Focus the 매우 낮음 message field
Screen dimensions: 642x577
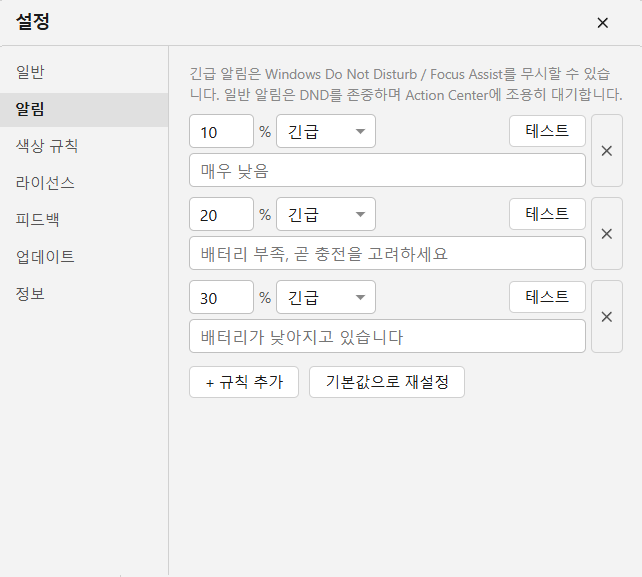(x=387, y=170)
